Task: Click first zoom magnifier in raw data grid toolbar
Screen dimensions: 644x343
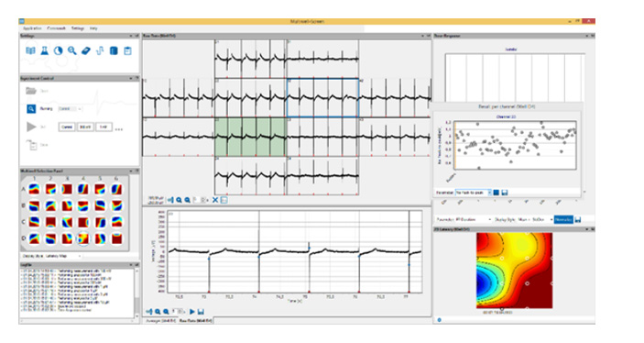Action: (x=179, y=200)
